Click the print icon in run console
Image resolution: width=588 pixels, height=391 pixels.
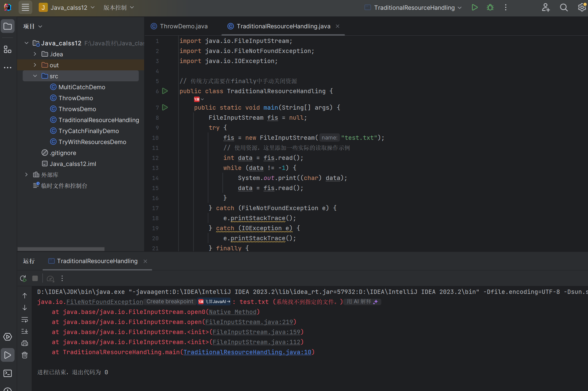tap(25, 343)
